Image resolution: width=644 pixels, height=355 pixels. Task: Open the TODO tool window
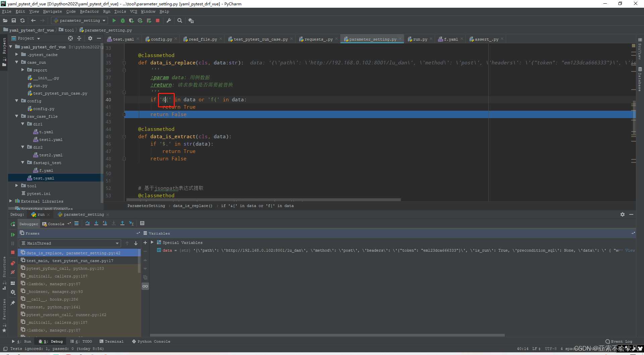click(82, 341)
